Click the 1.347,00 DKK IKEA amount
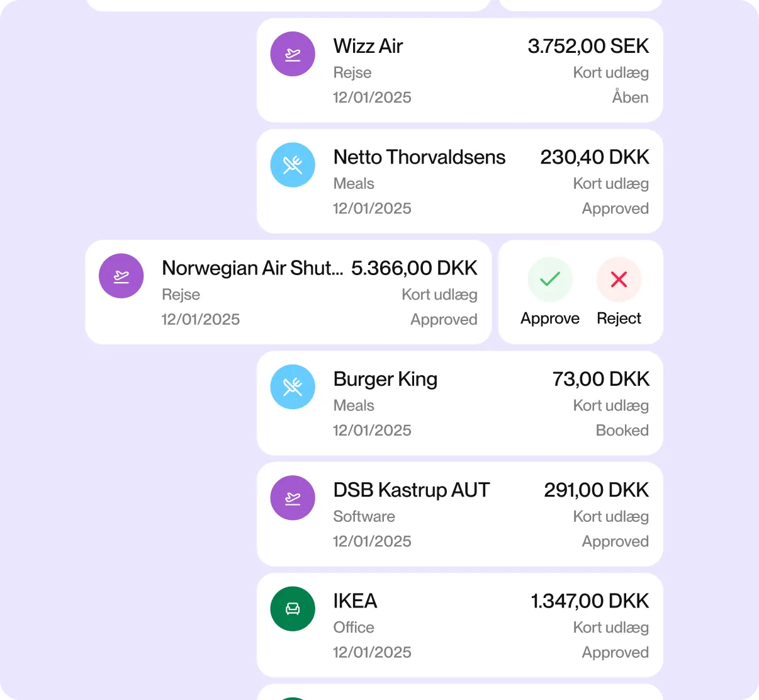Viewport: 759px width, 700px height. coord(590,601)
